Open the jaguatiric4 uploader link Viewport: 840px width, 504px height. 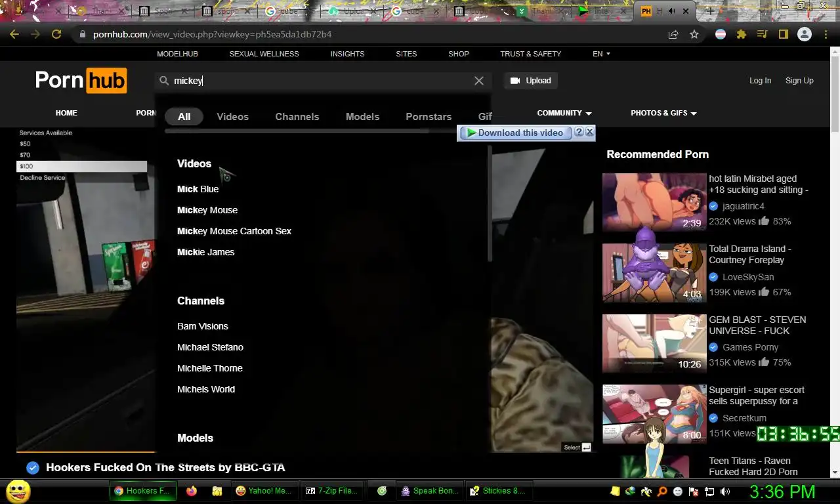point(744,206)
